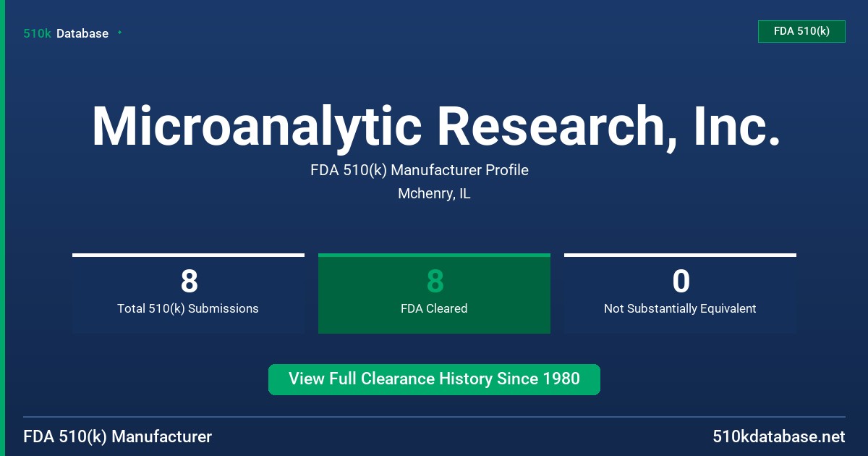Click the FDA 510(k) badge

801,31
